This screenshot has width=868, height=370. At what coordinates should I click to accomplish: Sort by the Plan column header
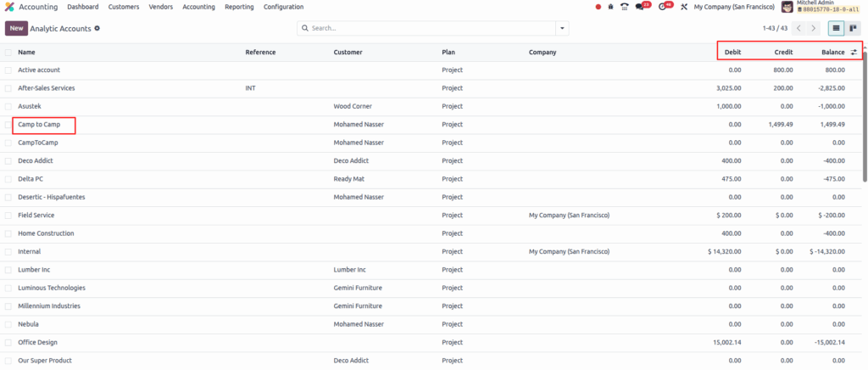pyautogui.click(x=448, y=52)
